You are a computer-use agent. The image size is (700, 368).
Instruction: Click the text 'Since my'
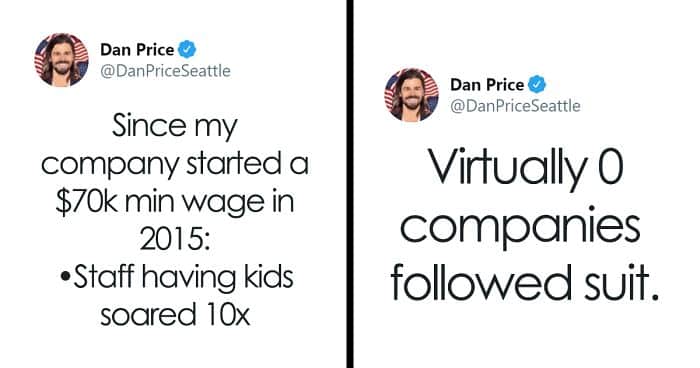pos(175,126)
